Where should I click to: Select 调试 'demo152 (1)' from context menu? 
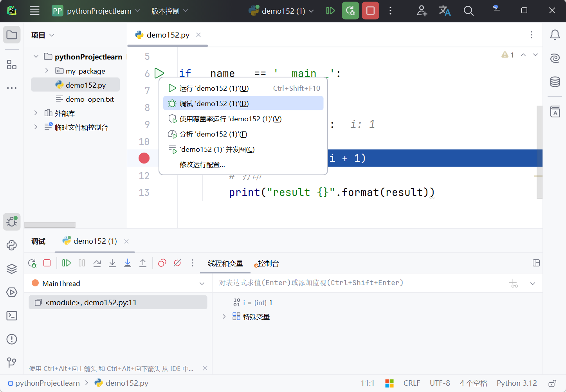pos(243,104)
